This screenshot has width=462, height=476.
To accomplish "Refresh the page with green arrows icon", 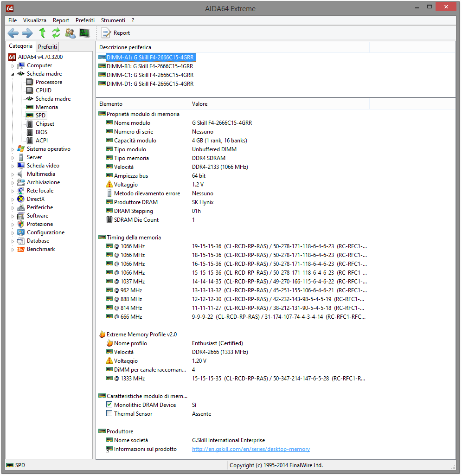I will (x=56, y=33).
